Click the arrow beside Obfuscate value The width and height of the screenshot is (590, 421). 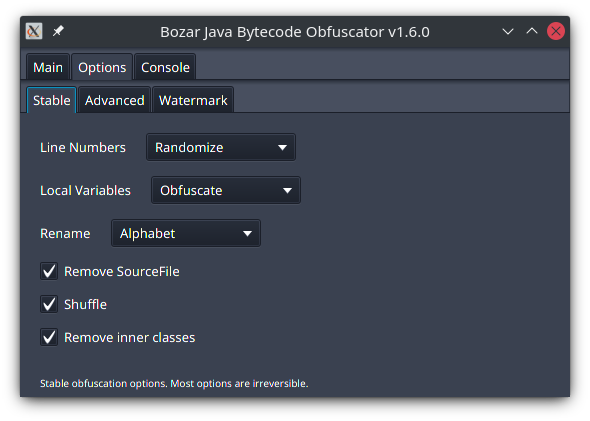pos(287,191)
